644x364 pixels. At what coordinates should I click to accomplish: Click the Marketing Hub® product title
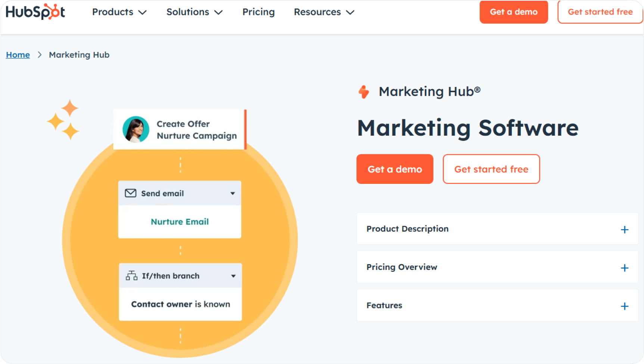click(x=429, y=92)
